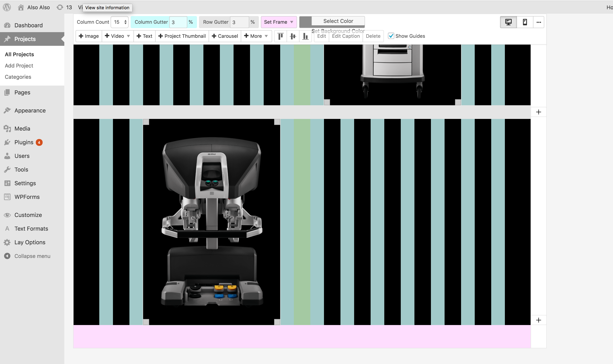Add a row with the lower plus button
This screenshot has height=364, width=613.
click(538, 320)
